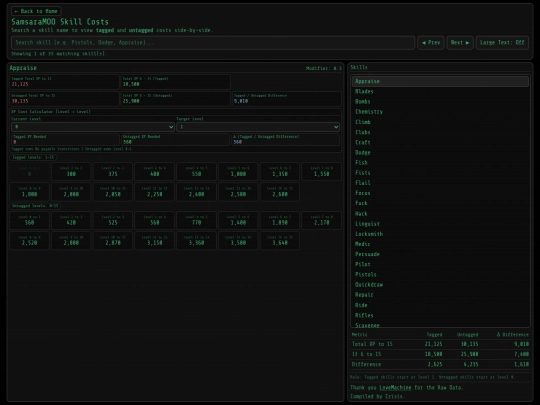This screenshot has height=405, width=540.
Task: Click tagged level cost 300
Action: (x=71, y=172)
